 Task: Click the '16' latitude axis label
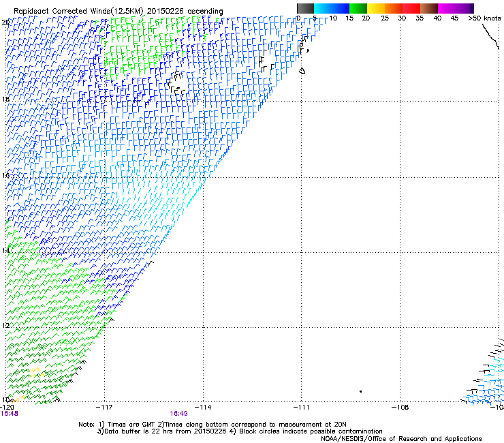click(x=5, y=175)
